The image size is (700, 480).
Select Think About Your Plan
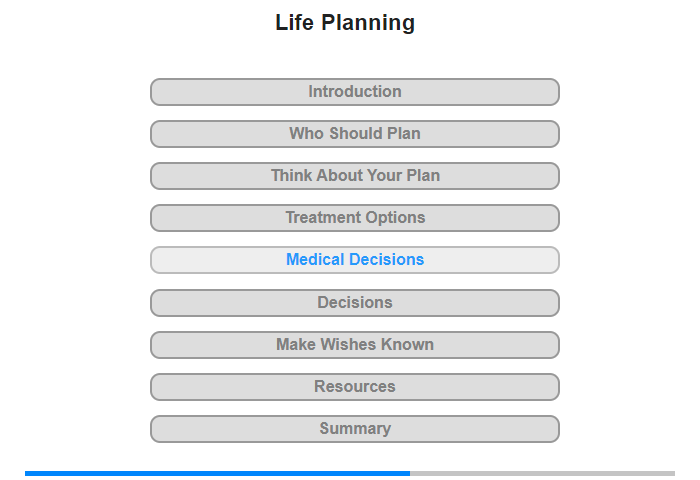(x=354, y=176)
